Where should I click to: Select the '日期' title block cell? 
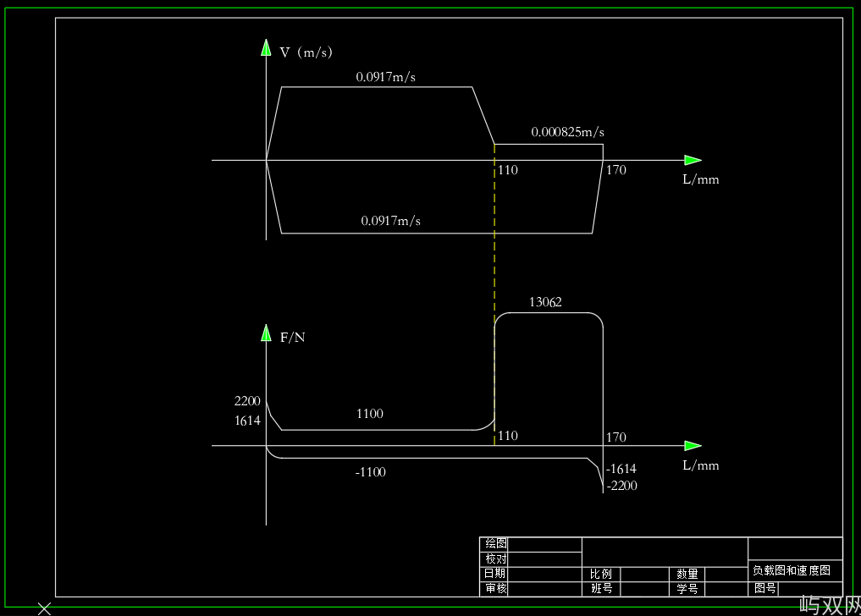coord(494,573)
